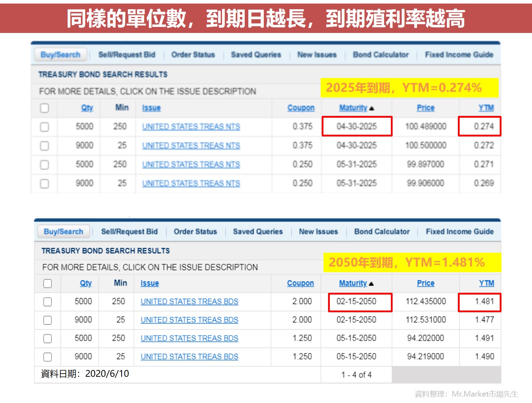Open TREAS NTS issue priced 100.500000

pos(191,146)
